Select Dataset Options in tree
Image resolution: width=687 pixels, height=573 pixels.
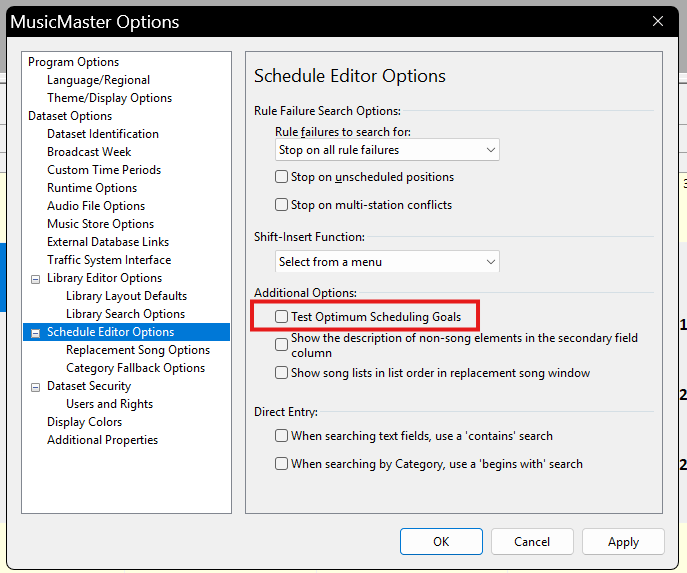tap(70, 116)
